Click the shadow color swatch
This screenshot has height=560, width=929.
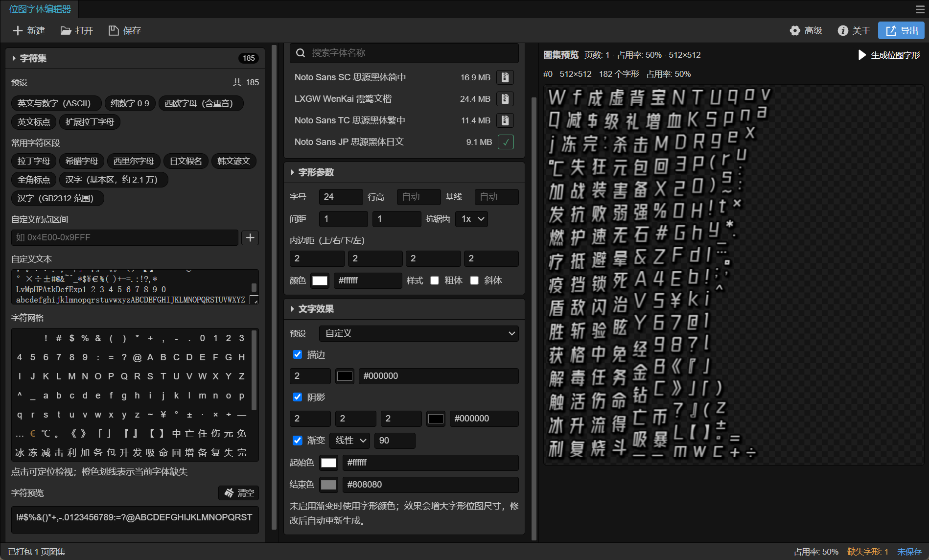[x=436, y=419]
